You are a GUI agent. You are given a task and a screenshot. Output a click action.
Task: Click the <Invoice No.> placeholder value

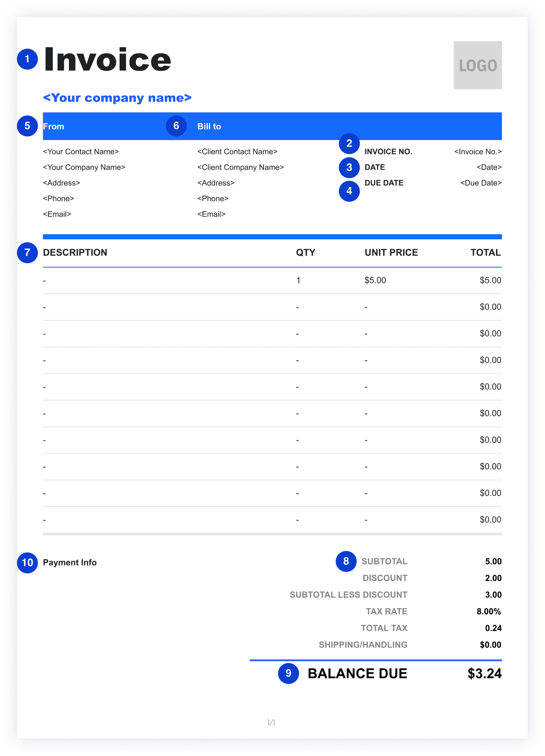click(478, 152)
